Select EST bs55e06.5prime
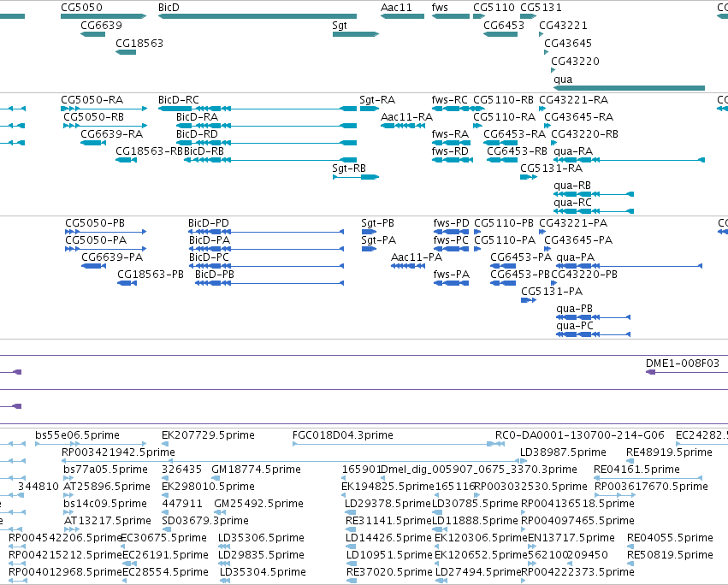This screenshot has width=728, height=585. (x=91, y=444)
